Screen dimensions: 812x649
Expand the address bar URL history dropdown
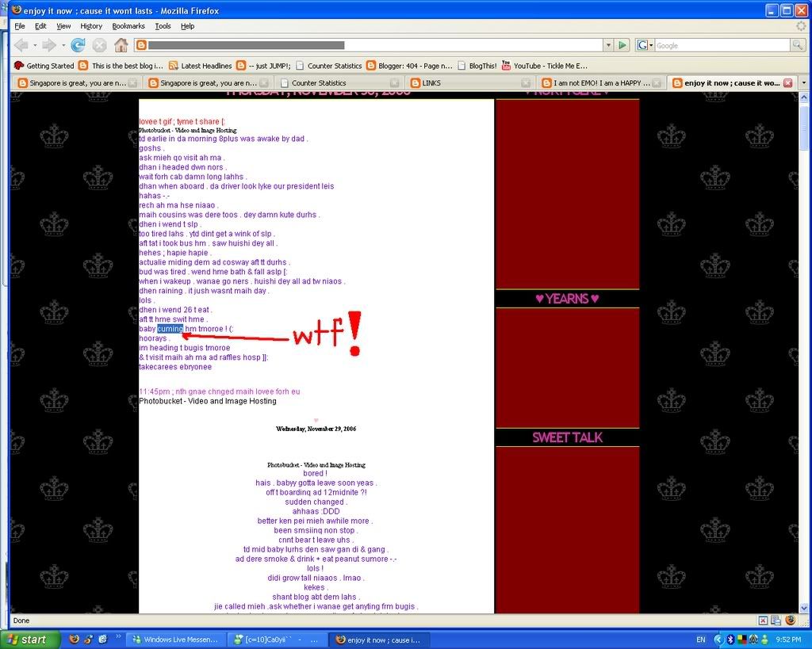(x=608, y=45)
